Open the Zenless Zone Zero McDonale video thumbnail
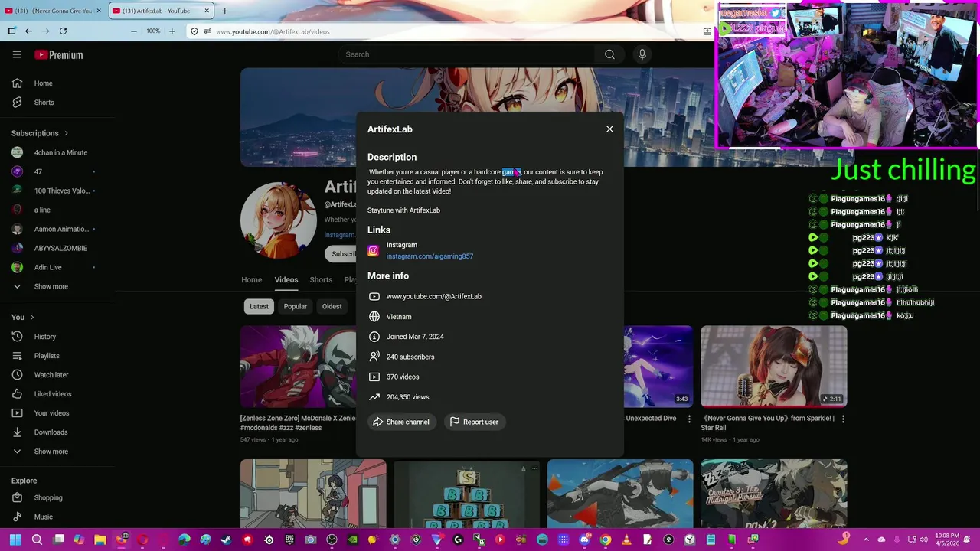Viewport: 980px width, 551px height. point(298,366)
